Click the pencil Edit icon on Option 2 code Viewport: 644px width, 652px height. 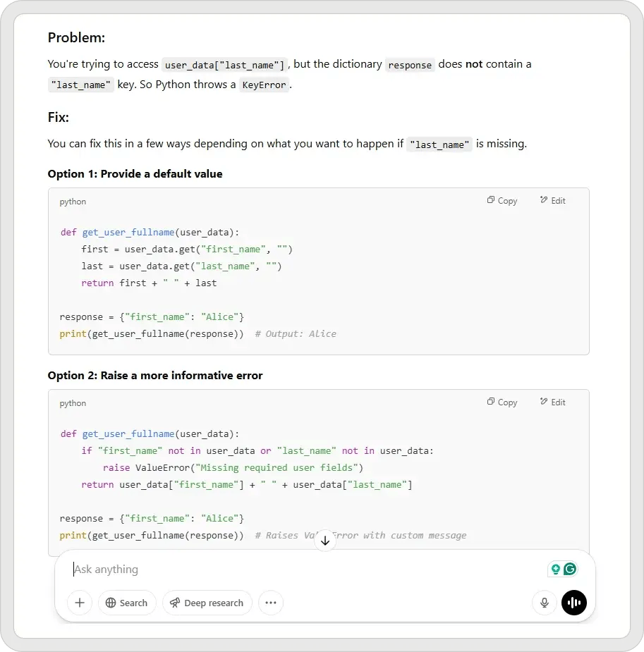point(544,402)
